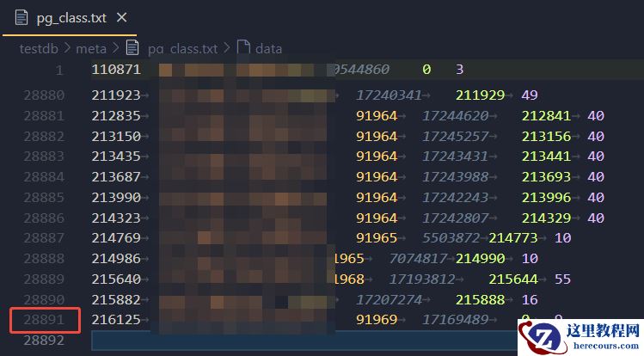Click the data breadcrumb symbol icon
The width and height of the screenshot is (644, 356).
pos(243,47)
